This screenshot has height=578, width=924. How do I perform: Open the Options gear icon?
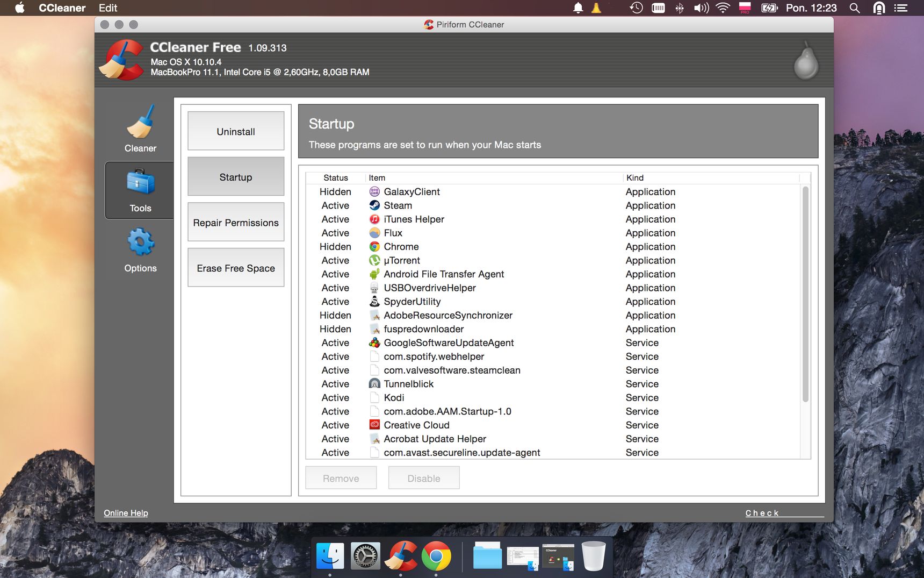tap(140, 242)
